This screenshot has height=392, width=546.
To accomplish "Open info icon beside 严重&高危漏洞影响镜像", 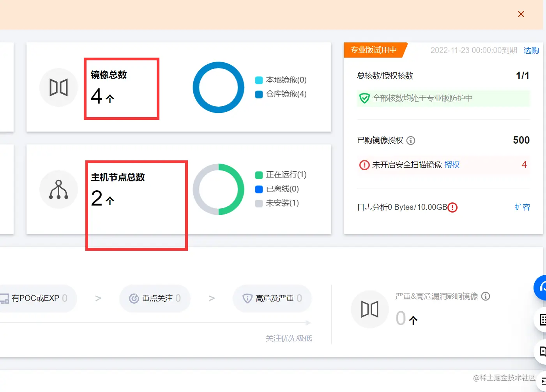I will (486, 296).
